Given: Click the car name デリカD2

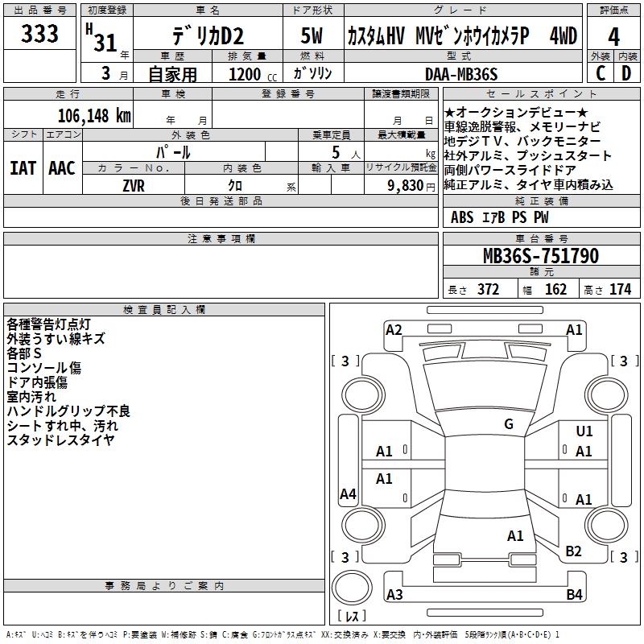Looking at the screenshot, I should [x=207, y=37].
